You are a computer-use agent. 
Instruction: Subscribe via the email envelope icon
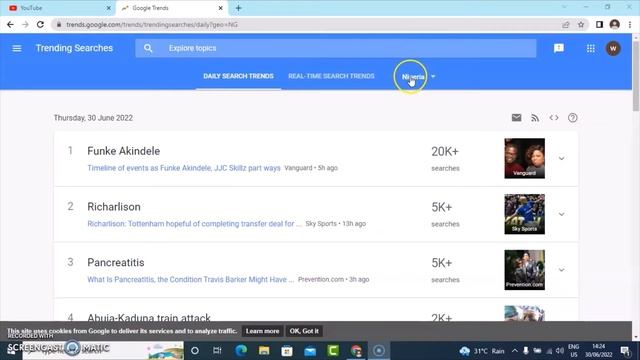click(x=516, y=118)
